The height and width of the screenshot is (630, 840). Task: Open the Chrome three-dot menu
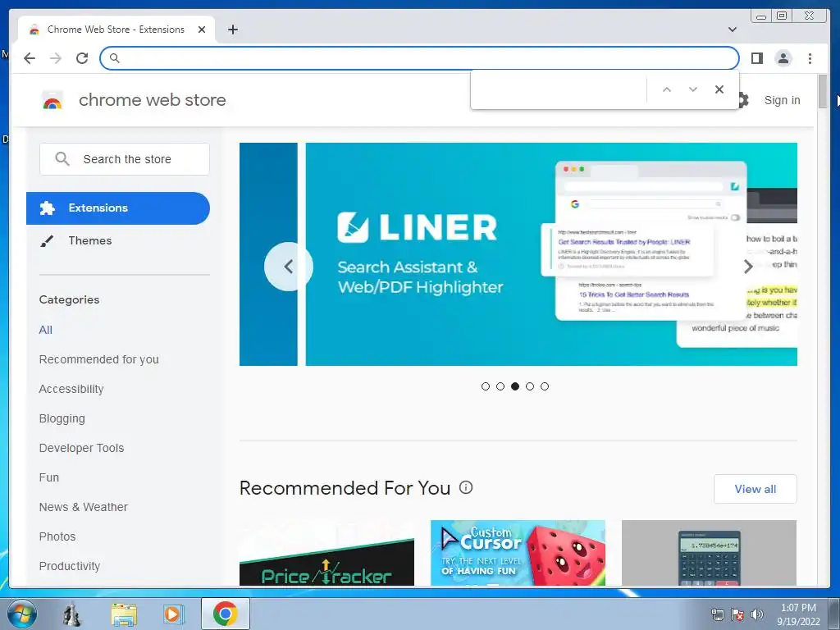click(810, 58)
